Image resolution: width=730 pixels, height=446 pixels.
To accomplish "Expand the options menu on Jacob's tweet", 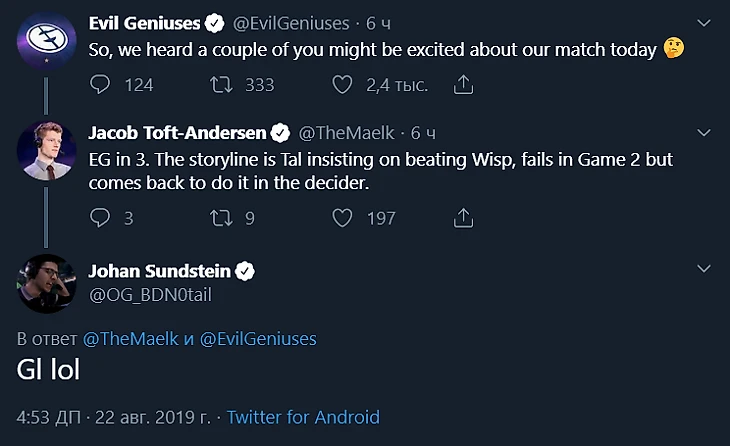I will 704,133.
